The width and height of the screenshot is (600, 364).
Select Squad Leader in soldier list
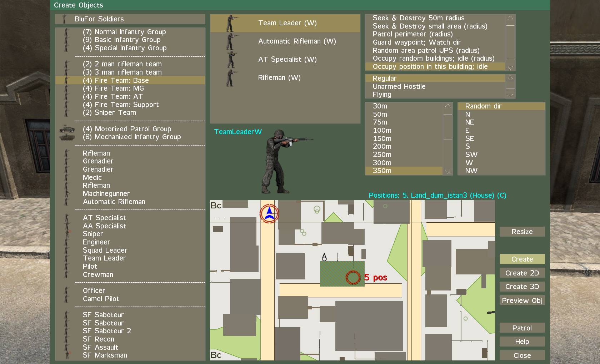point(130,250)
